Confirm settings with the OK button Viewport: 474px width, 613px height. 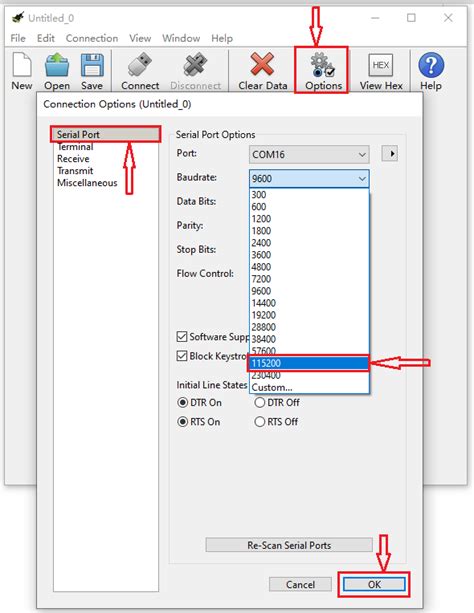(374, 584)
